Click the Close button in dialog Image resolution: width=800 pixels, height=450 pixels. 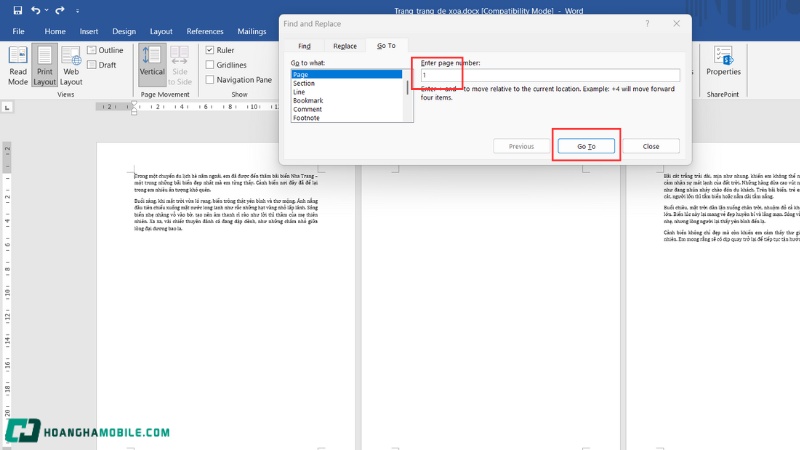pyautogui.click(x=651, y=146)
